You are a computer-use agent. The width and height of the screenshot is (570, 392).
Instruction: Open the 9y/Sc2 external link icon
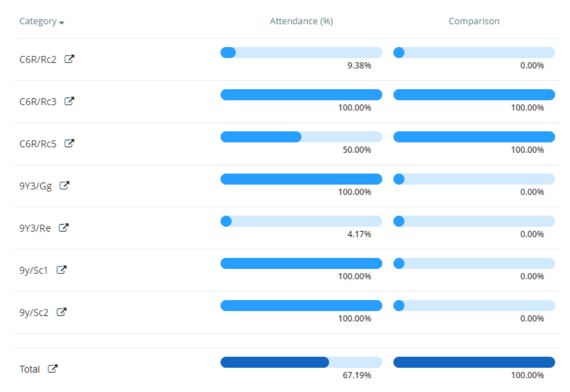pyautogui.click(x=63, y=312)
